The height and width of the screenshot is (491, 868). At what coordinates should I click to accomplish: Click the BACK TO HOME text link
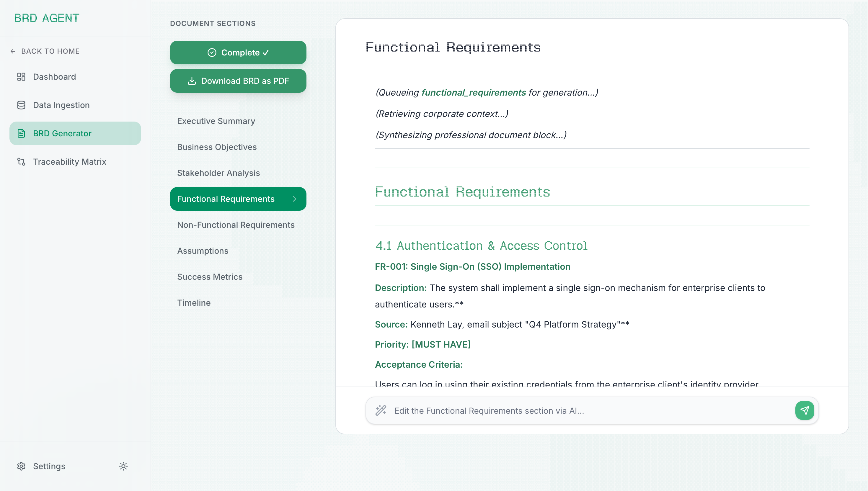pos(50,51)
